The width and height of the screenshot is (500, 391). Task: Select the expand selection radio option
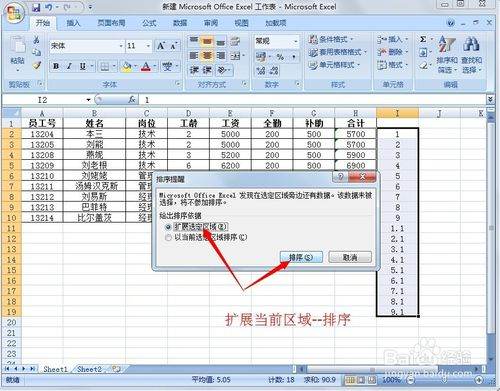click(168, 227)
